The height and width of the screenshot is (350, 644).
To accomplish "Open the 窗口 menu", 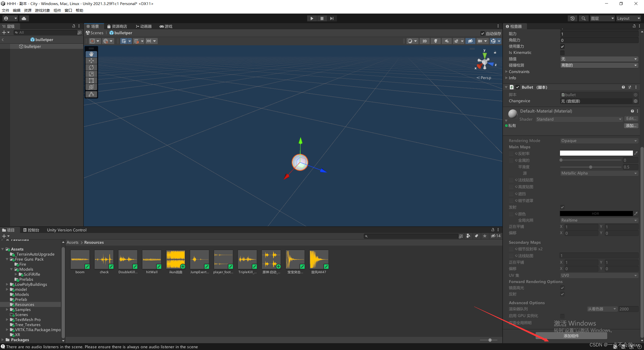I will click(68, 10).
